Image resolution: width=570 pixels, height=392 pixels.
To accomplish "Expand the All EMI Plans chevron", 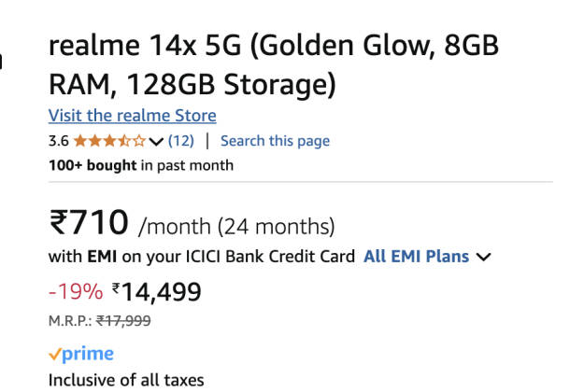I will [484, 257].
